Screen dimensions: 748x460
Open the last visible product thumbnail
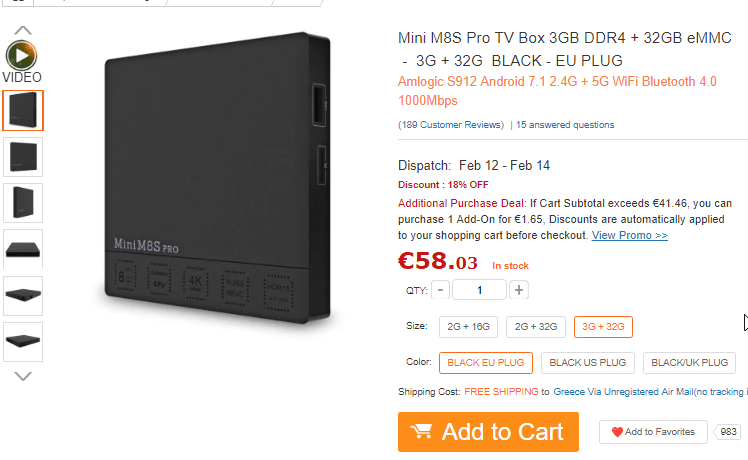[x=23, y=342]
